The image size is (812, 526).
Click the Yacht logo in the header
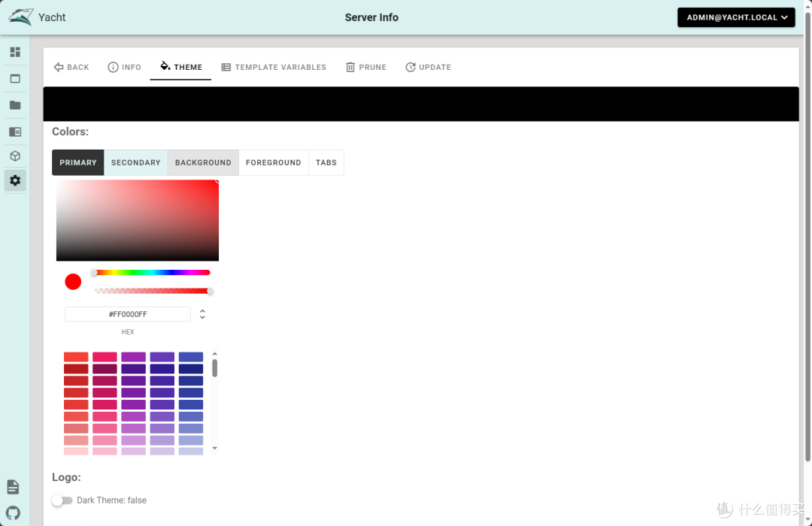[x=21, y=17]
